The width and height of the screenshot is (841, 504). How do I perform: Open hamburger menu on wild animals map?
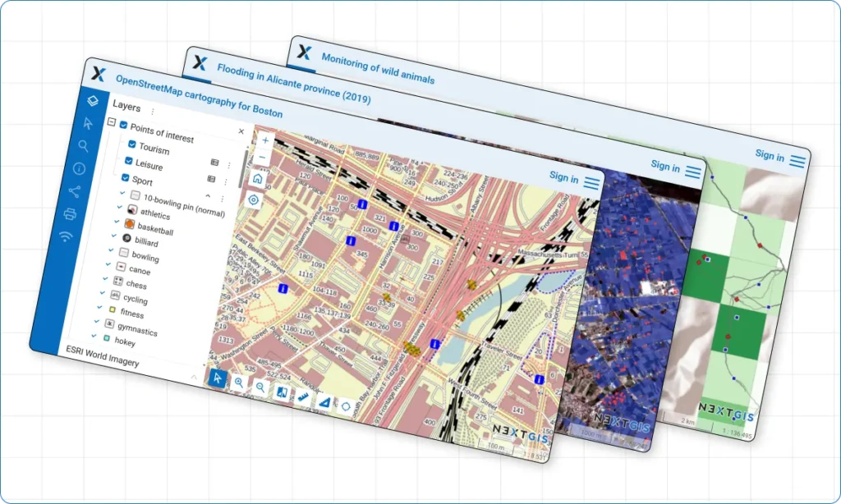tap(797, 161)
